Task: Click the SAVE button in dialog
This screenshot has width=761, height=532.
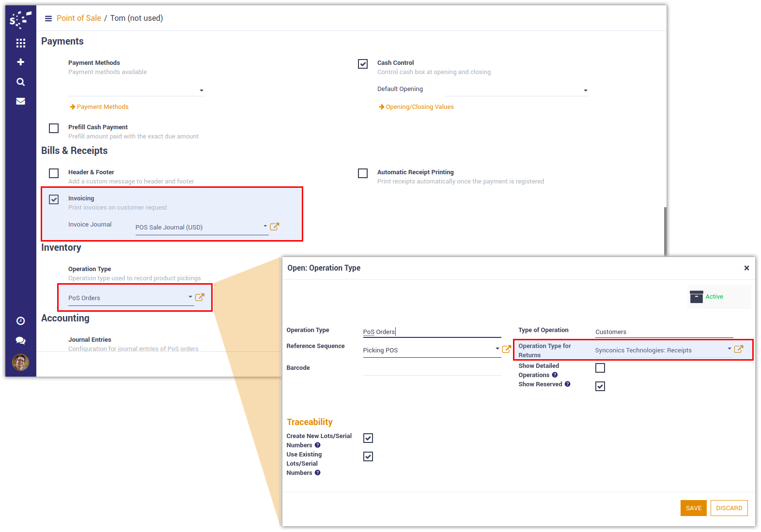Action: click(x=693, y=508)
